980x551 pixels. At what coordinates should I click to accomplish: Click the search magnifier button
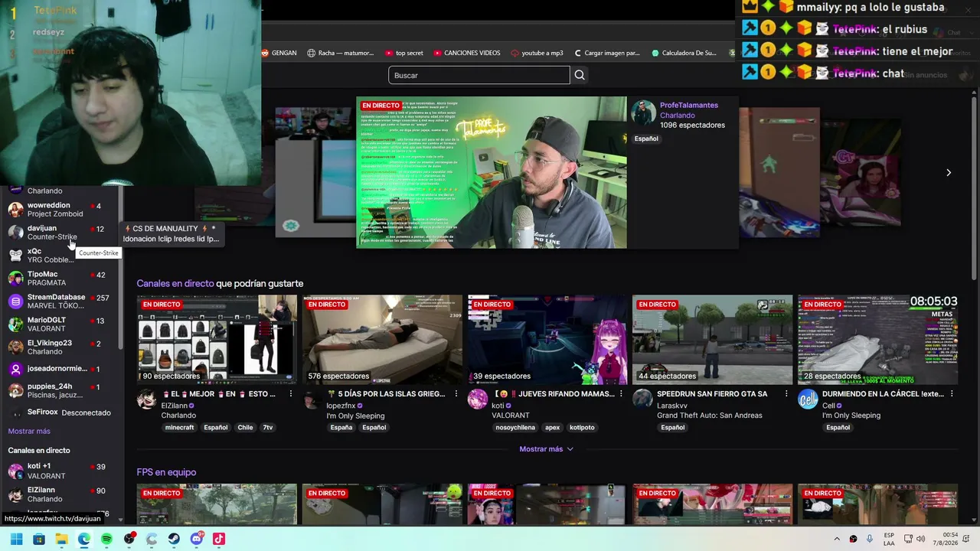[580, 75]
